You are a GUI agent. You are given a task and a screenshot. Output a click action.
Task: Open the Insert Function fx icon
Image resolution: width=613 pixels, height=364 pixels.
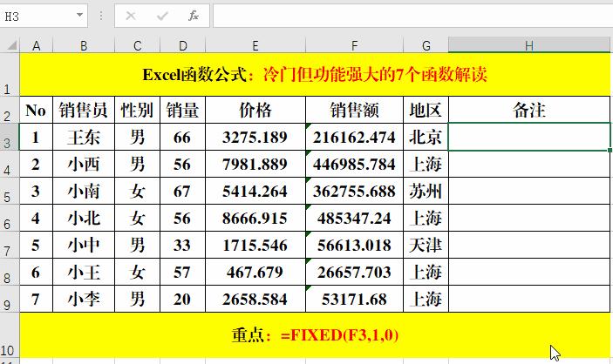click(x=194, y=16)
